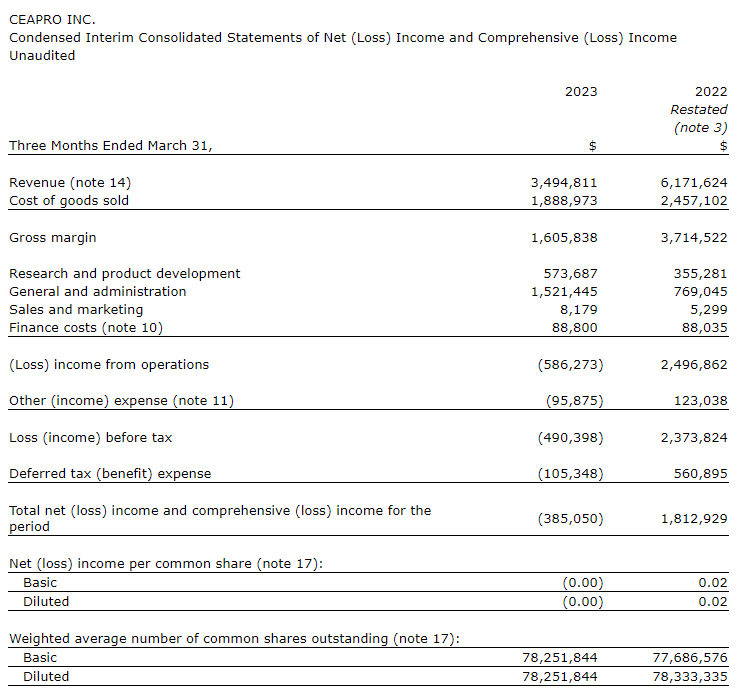This screenshot has width=755, height=700.
Task: Select finance costs value 88,035
Action: tap(704, 328)
